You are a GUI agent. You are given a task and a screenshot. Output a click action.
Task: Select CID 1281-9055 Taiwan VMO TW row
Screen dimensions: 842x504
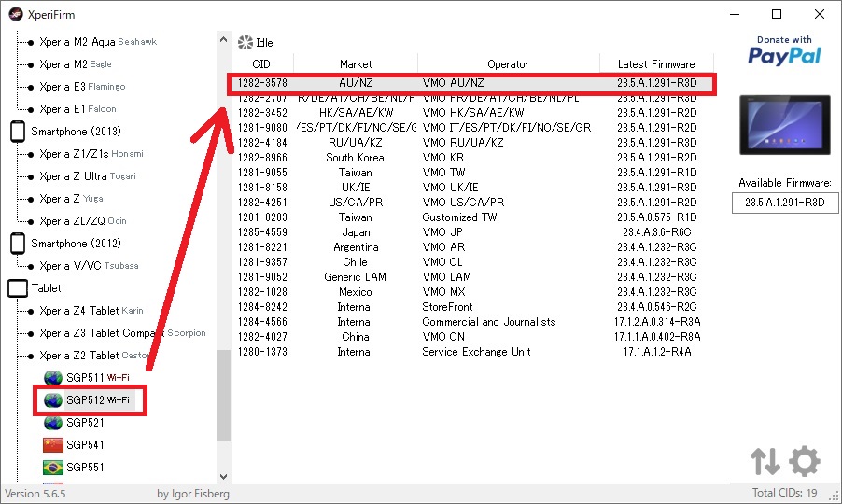472,173
